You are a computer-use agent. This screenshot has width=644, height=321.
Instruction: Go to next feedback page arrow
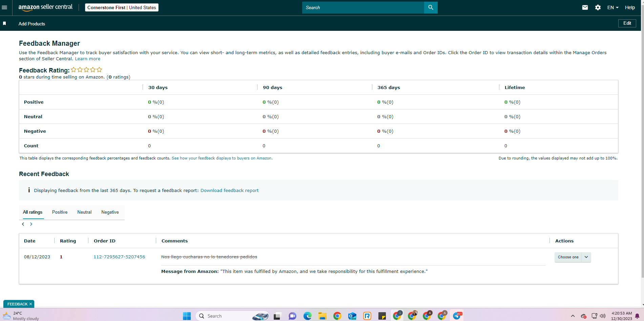tap(31, 224)
